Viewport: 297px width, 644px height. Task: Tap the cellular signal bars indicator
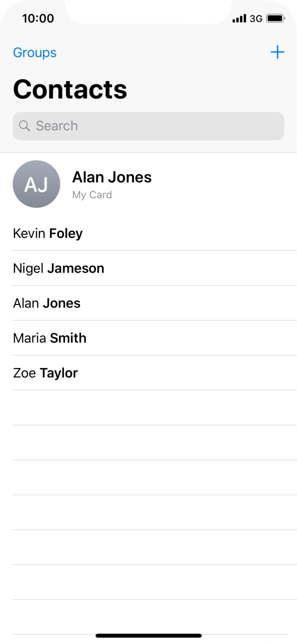click(240, 18)
